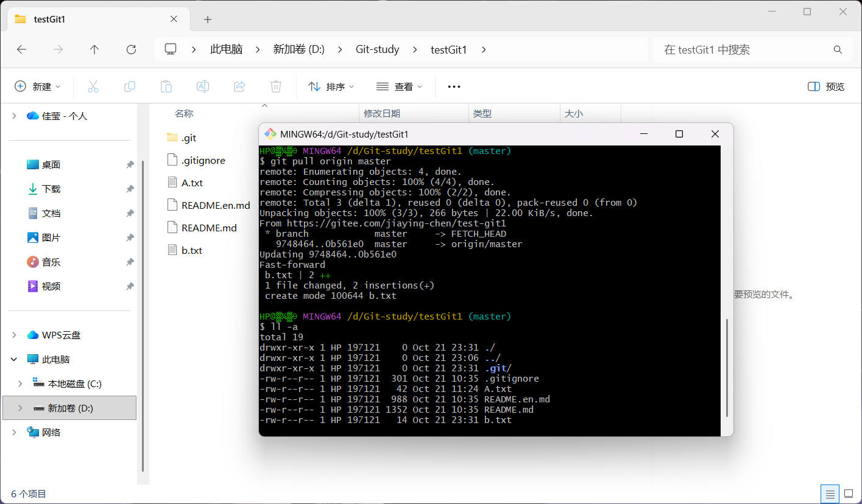
Task: Maximize the MINGW64 terminal window
Action: 679,134
